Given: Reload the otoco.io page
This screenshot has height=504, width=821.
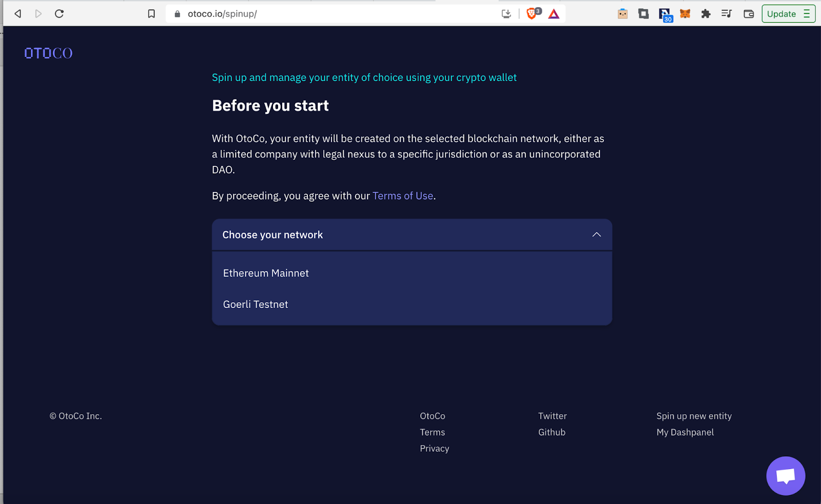Looking at the screenshot, I should click(60, 14).
